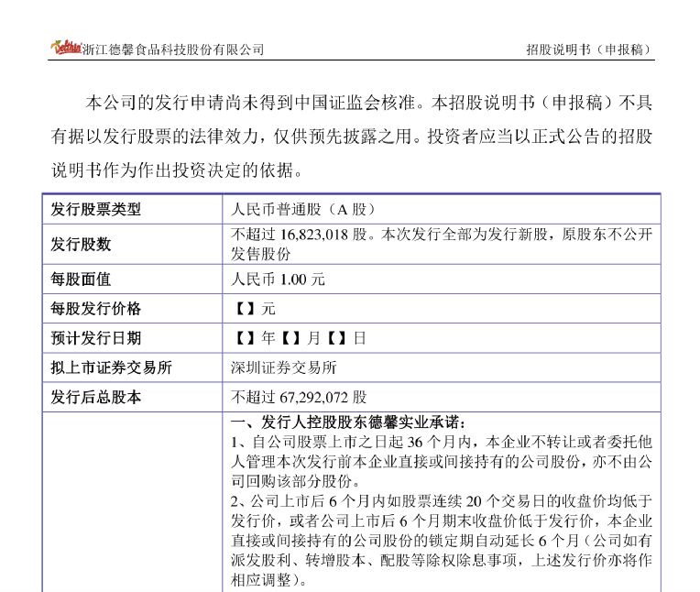This screenshot has height=592, width=700.
Task: Click the placeholder price 【】元
Action: click(x=255, y=309)
